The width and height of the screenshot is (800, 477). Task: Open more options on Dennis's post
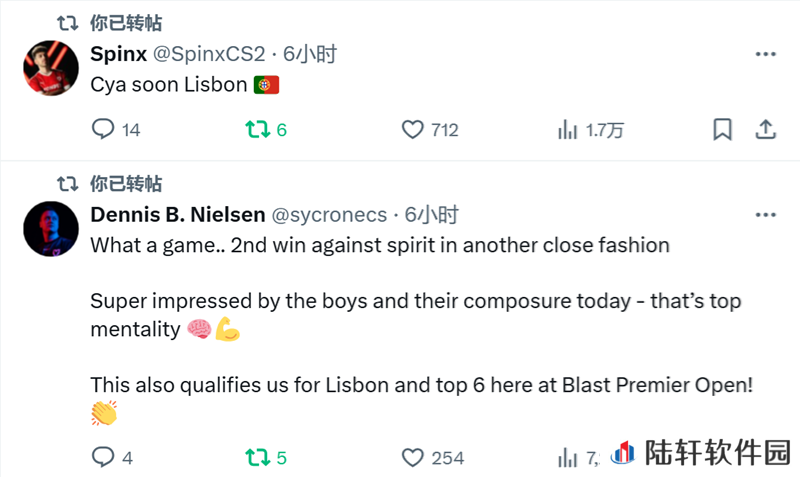[x=765, y=215]
